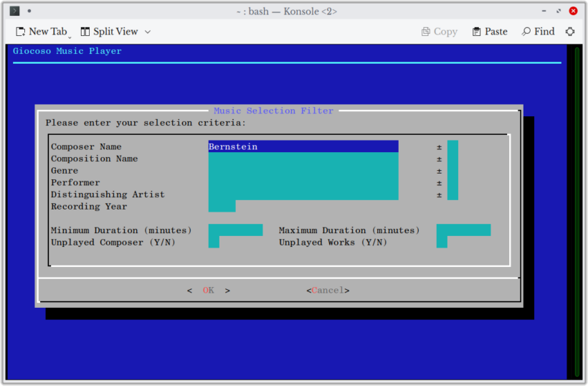Toggle the Unplayed Works Y/N field
This screenshot has width=588, height=386.
click(x=442, y=243)
